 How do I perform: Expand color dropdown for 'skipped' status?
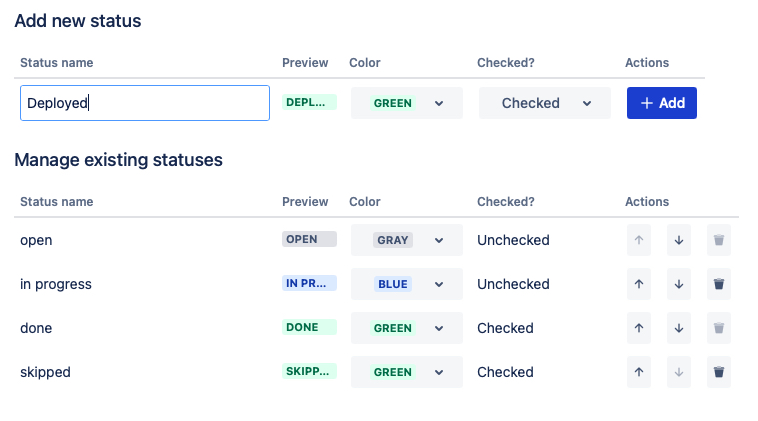pyautogui.click(x=406, y=372)
